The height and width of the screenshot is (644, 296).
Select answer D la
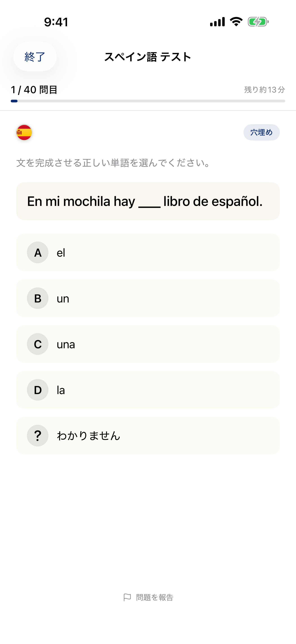(x=148, y=390)
